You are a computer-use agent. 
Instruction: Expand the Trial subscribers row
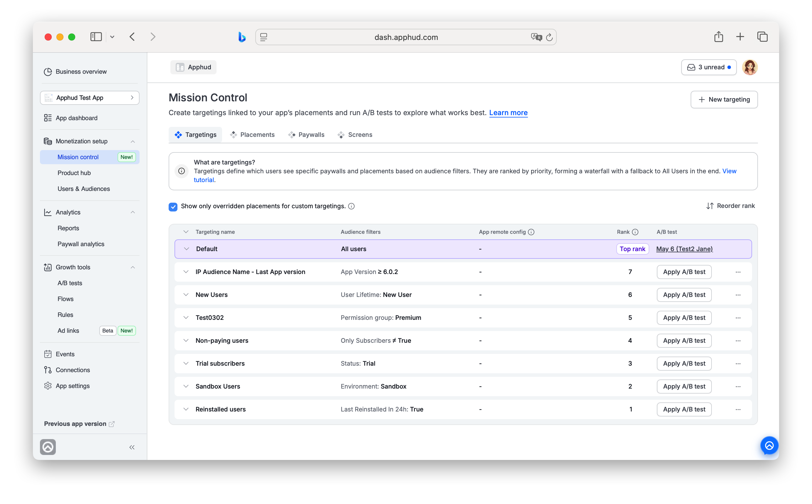(186, 364)
